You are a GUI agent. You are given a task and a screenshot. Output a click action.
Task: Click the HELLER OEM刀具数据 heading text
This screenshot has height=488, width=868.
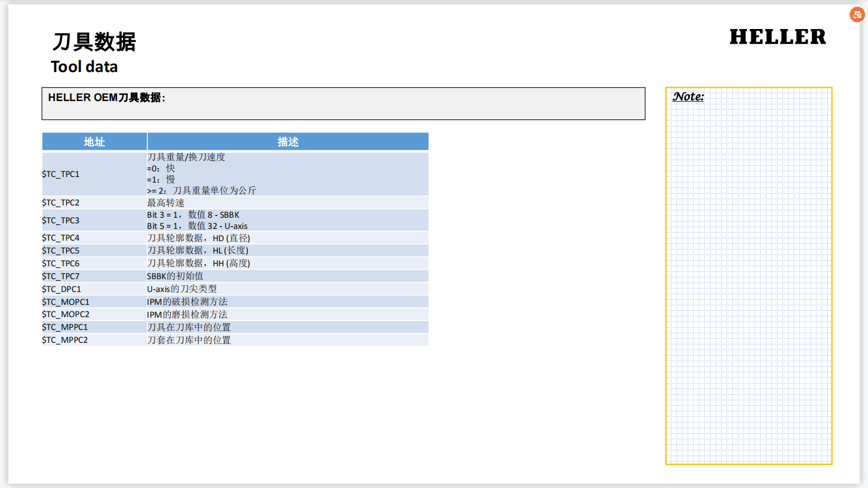pyautogui.click(x=107, y=98)
